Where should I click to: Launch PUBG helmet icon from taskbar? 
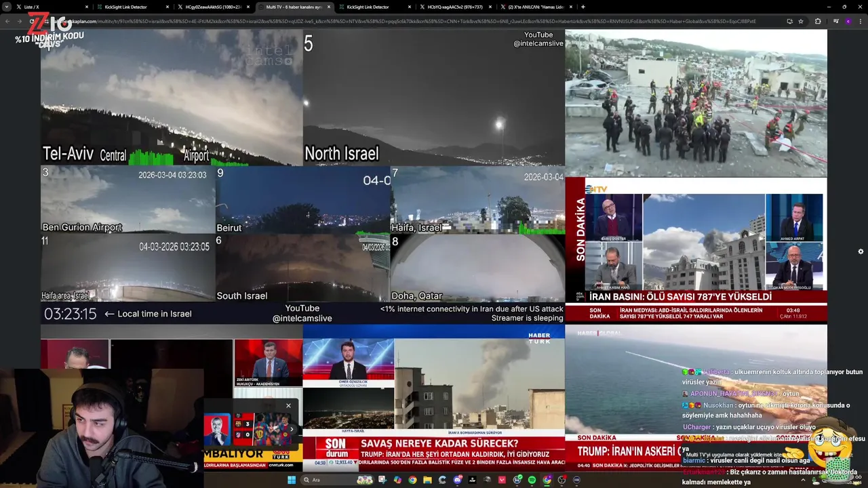(x=487, y=480)
